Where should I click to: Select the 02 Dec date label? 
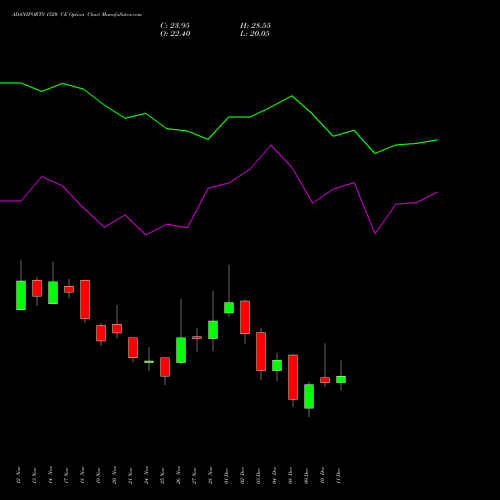tap(242, 475)
